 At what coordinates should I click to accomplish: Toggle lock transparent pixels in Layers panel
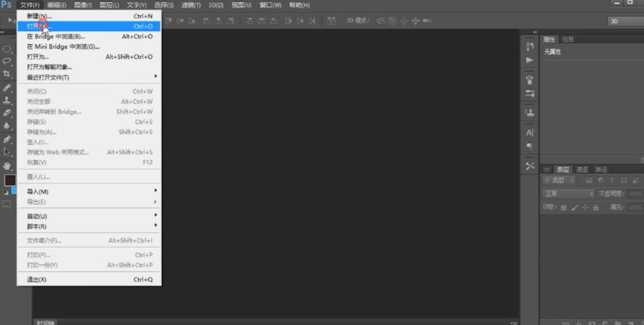click(563, 207)
